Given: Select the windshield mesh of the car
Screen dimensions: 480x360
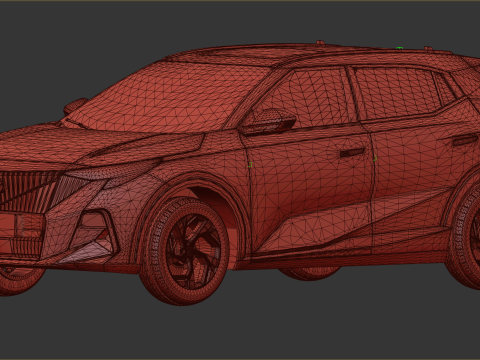Looking at the screenshot, I should pyautogui.click(x=170, y=97).
